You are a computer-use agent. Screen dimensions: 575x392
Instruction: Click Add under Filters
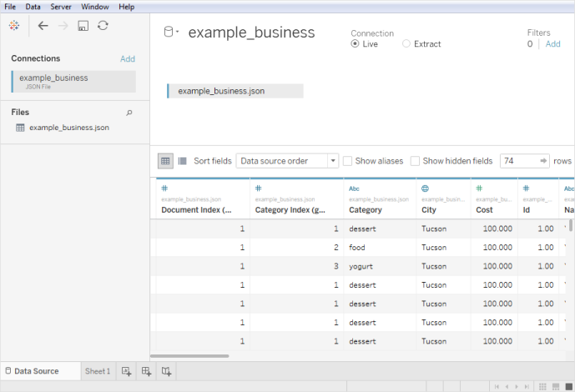tap(553, 44)
